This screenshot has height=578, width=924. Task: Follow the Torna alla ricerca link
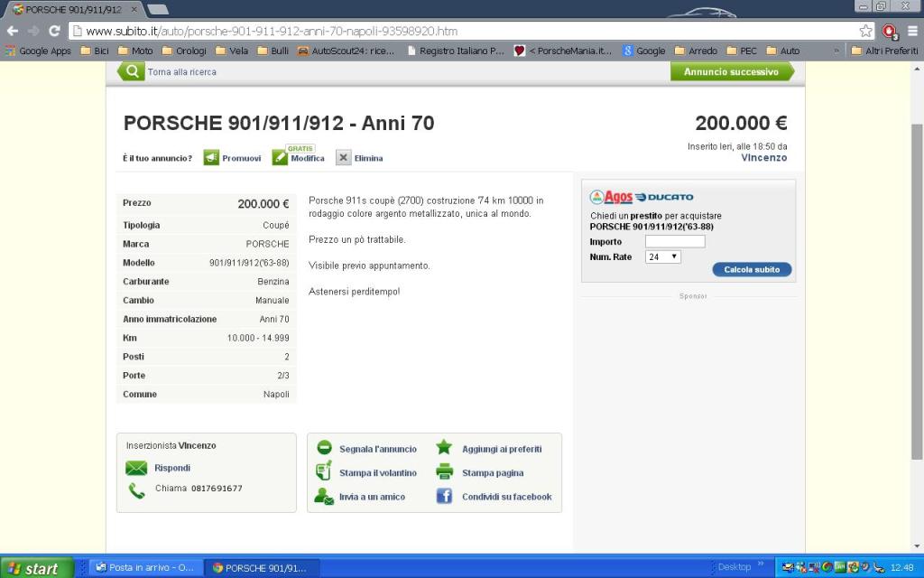(182, 72)
